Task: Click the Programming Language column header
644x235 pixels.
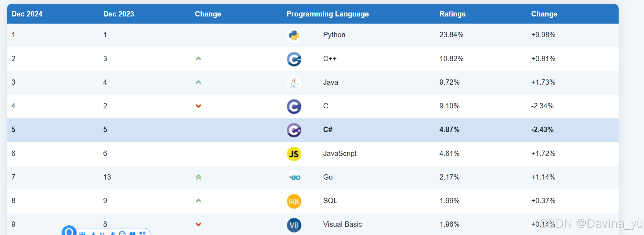Action: click(x=328, y=14)
